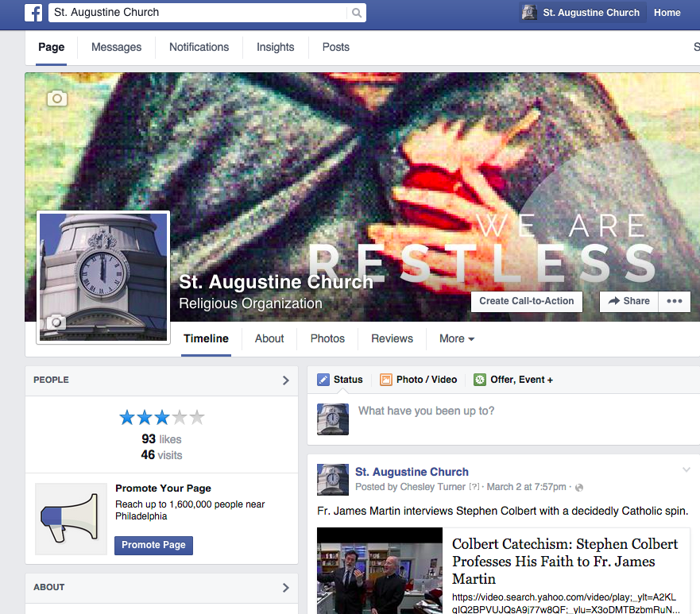Click the profile picture camera icon
This screenshot has width=700, height=614.
click(x=56, y=322)
